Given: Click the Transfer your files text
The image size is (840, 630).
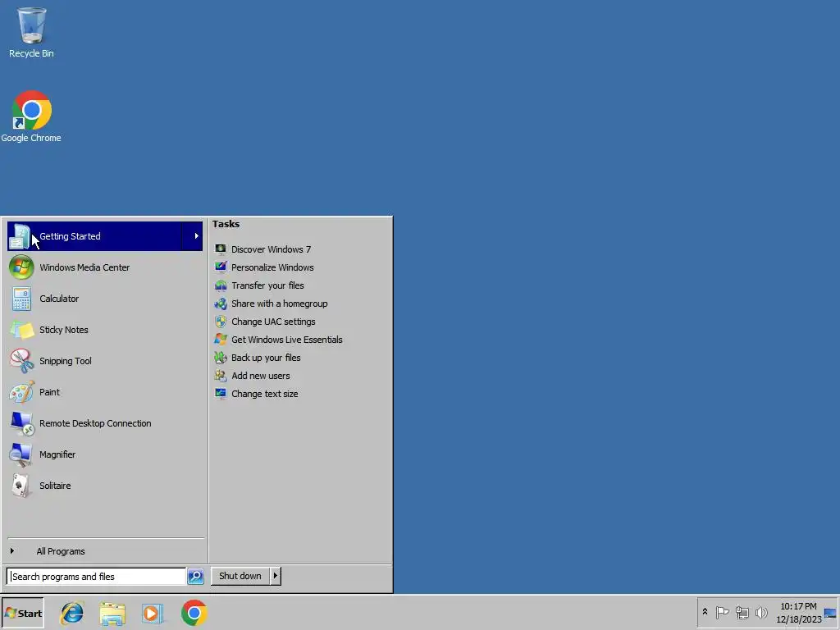Looking at the screenshot, I should tap(267, 285).
